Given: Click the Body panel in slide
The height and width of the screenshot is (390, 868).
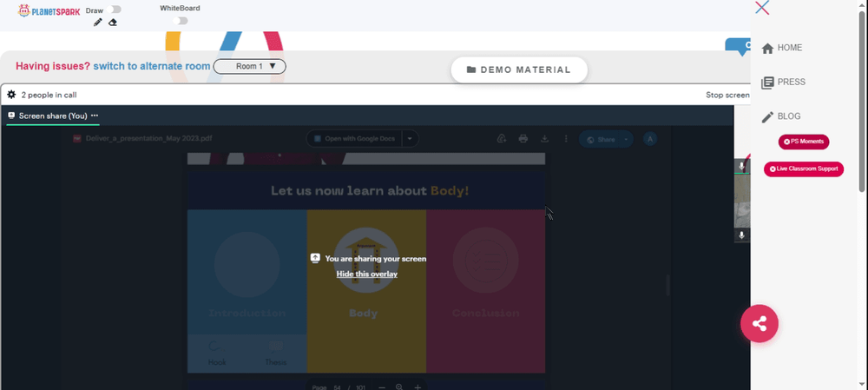Looking at the screenshot, I should pos(366,291).
